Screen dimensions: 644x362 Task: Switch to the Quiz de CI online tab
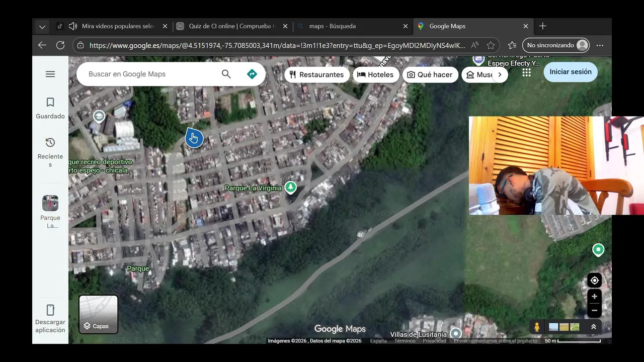coord(232,26)
